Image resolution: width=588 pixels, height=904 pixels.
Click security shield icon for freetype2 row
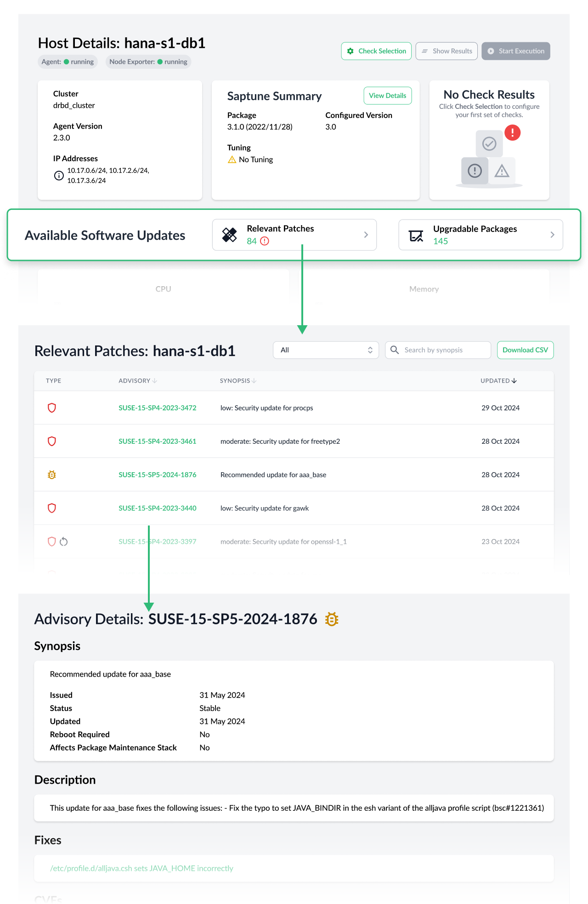tap(52, 441)
